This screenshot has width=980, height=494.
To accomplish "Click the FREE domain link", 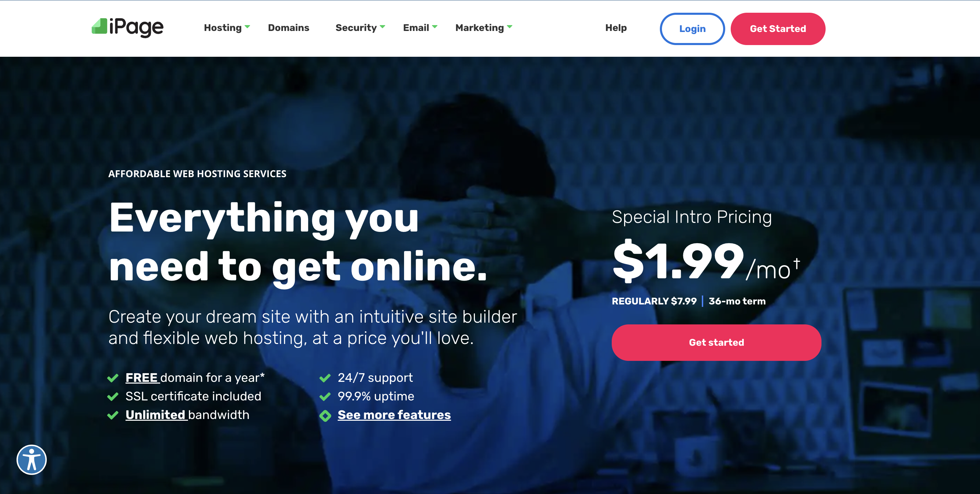I will point(142,377).
